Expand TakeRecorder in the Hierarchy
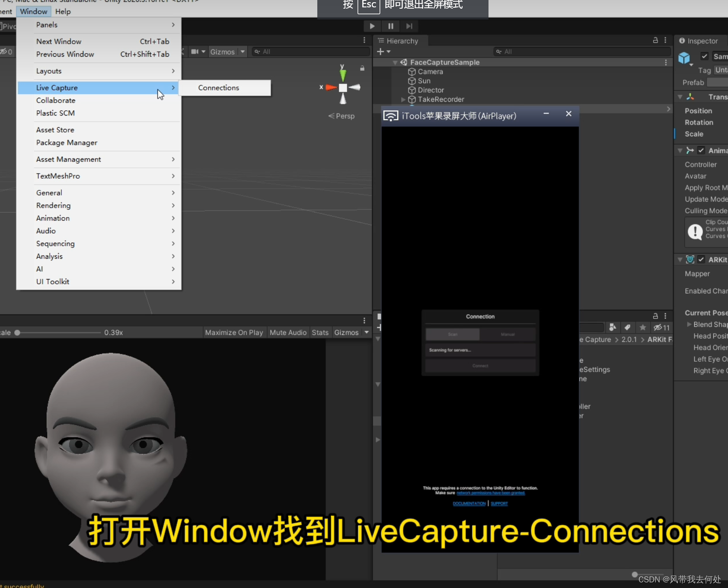 (403, 100)
